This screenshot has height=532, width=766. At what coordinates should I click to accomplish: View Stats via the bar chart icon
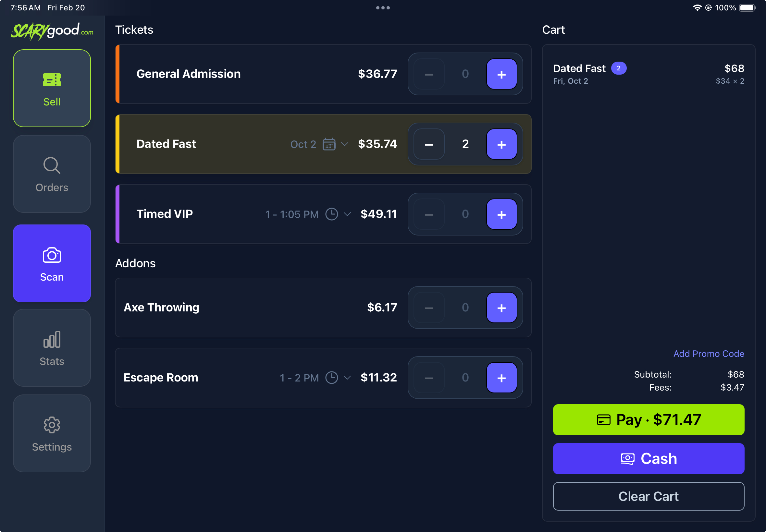pos(52,339)
